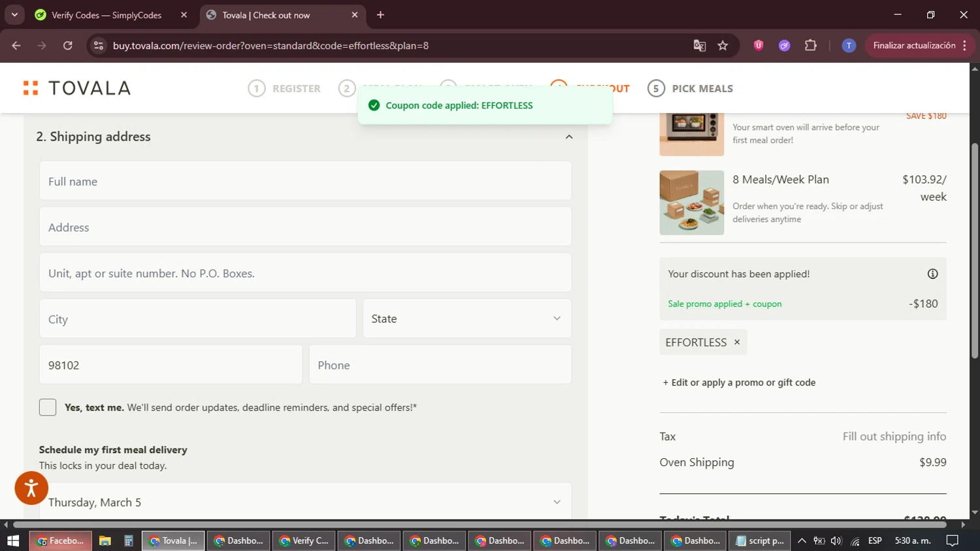Go to the Pick Meals step
Screen dimensions: 980x551
pos(690,88)
